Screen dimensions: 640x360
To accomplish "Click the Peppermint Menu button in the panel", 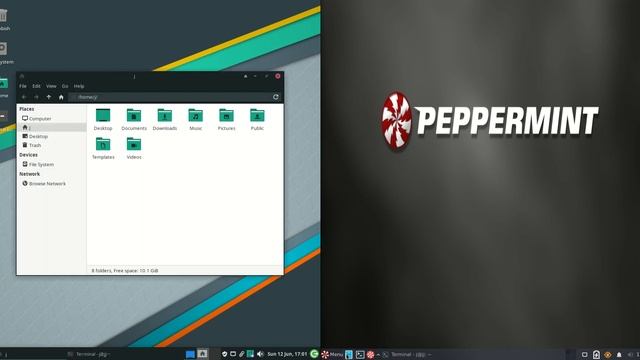I will click(x=332, y=354).
